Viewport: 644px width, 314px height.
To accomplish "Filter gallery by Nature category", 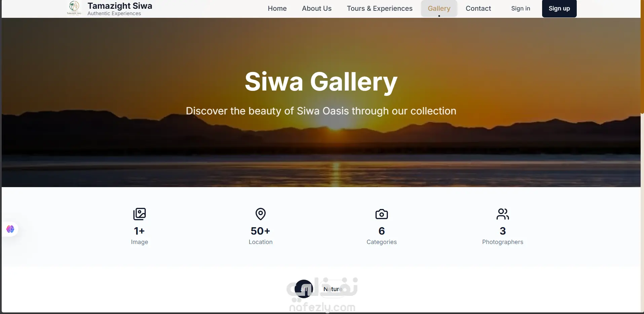I will (333, 289).
